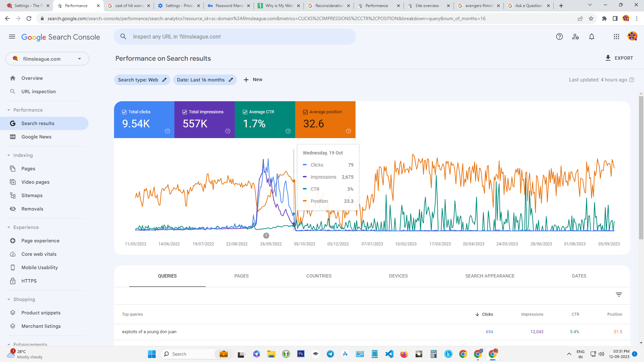Toggle the Total clicks checkbox
Screen dimensions: 644x362
pyautogui.click(x=124, y=112)
